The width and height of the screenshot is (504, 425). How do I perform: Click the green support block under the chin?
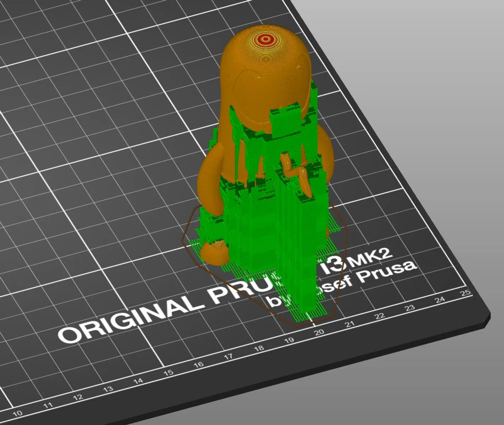coord(286,121)
